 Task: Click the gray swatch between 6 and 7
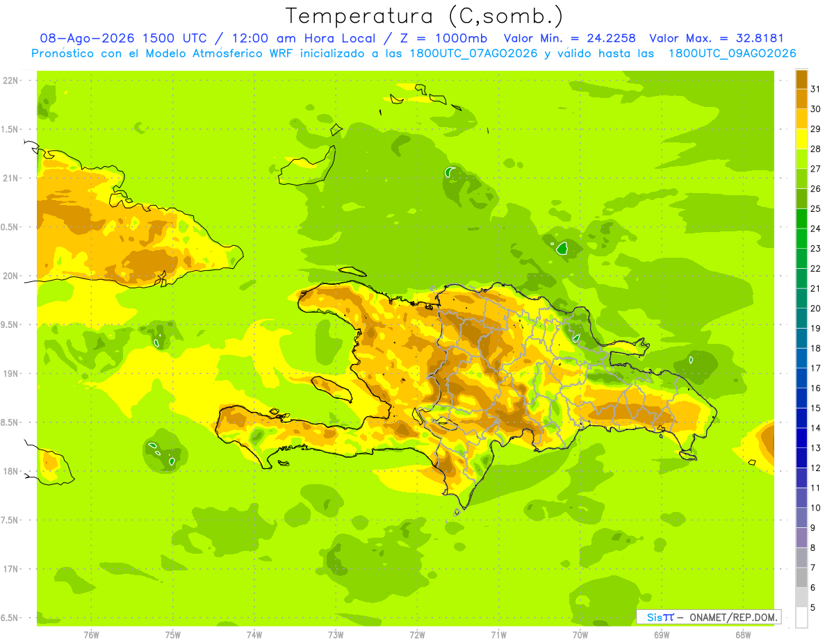[x=802, y=577]
